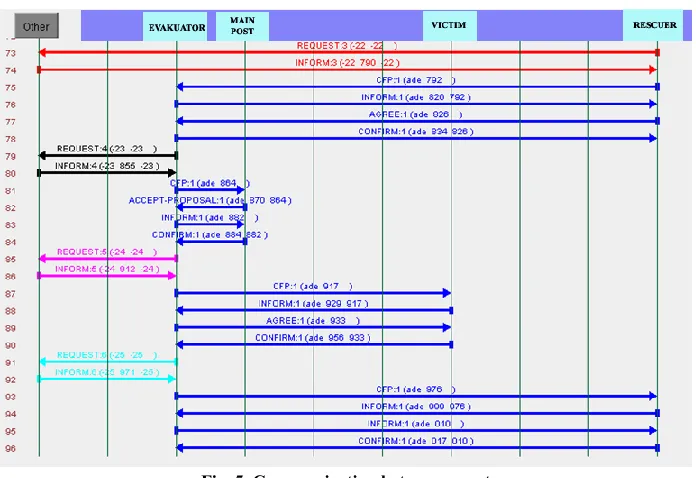Click CONFIRM:1 message label in row 96
696x478 pixels.
pyautogui.click(x=416, y=441)
